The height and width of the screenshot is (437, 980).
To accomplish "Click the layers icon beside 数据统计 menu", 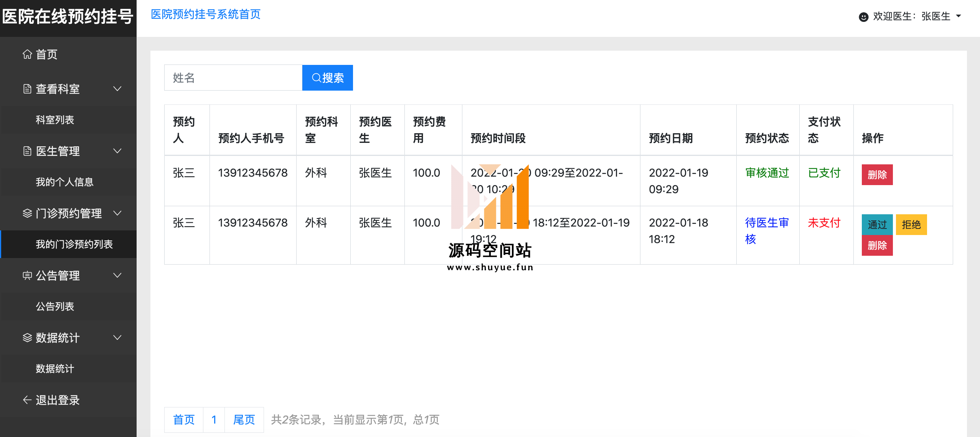I will point(27,338).
